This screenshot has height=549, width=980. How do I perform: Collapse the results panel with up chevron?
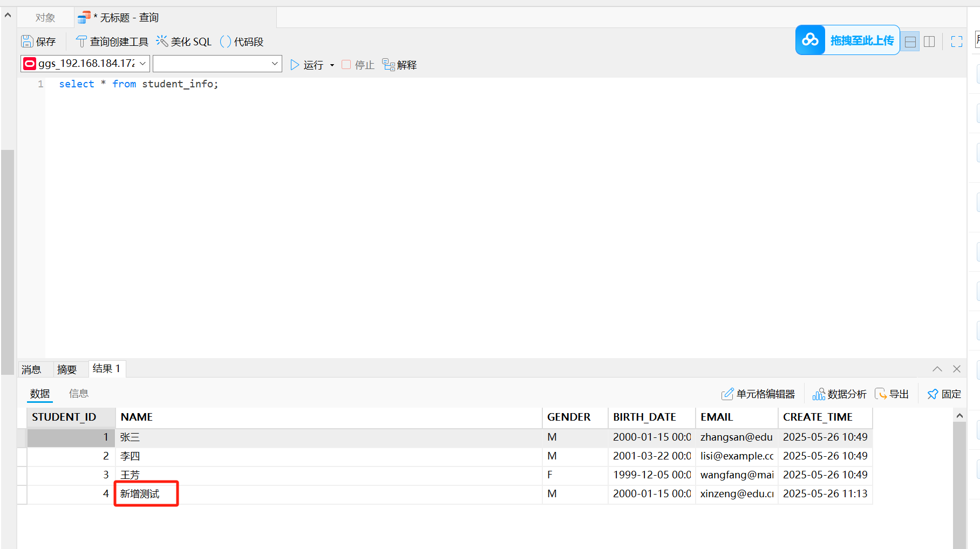pos(937,369)
